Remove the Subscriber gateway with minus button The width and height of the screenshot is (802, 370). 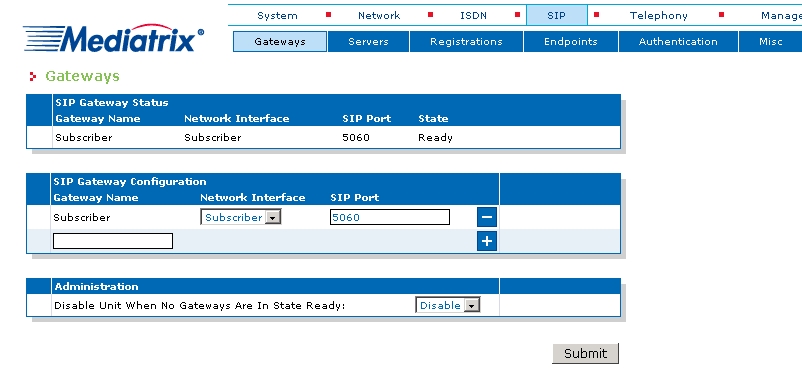coord(487,217)
